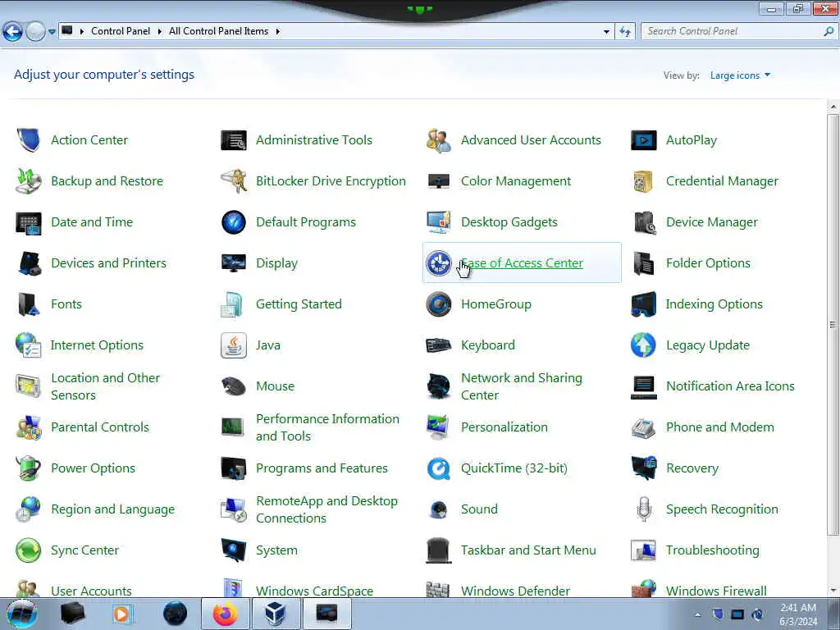Open Programs and Features link
The height and width of the screenshot is (630, 840).
(322, 468)
